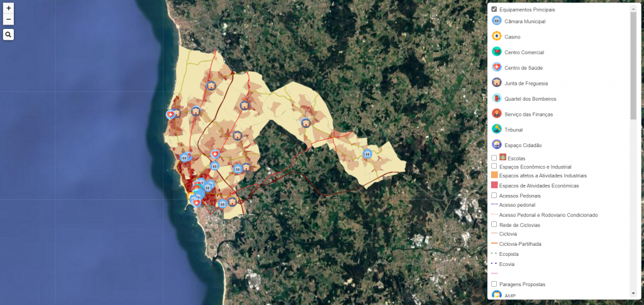Viewport: 644px width, 305px height.
Task: Select the easternmost blue building map marker
Action: pyautogui.click(x=367, y=153)
